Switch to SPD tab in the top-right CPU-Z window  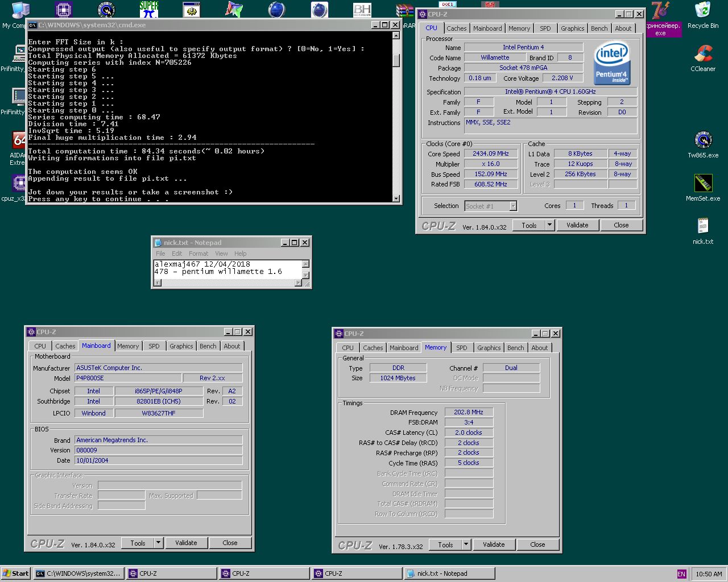click(545, 28)
